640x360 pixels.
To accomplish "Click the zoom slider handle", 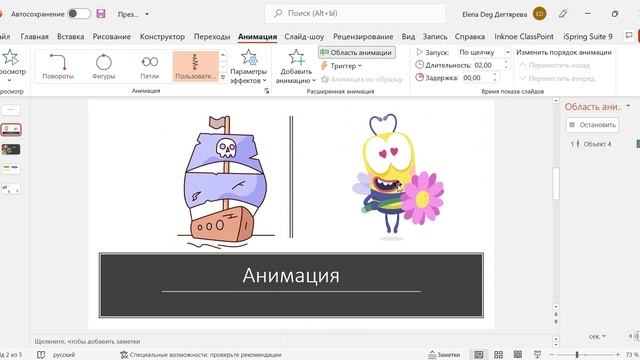I will tap(577, 355).
